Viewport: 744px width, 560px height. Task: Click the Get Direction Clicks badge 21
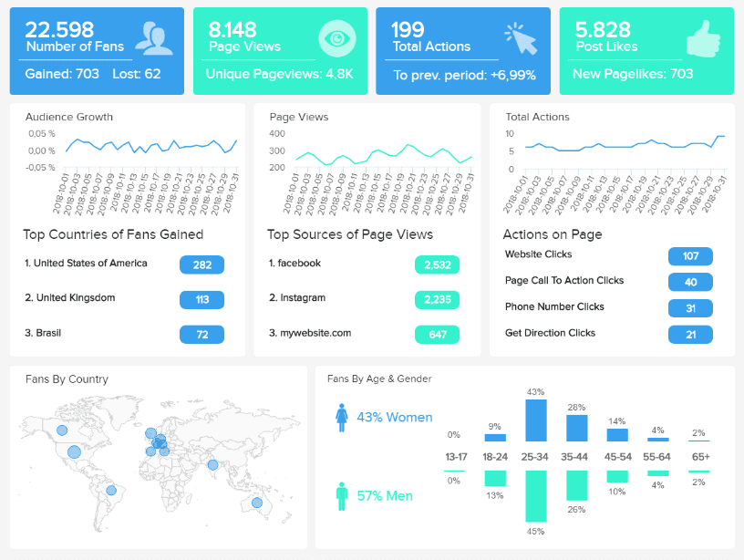690,335
